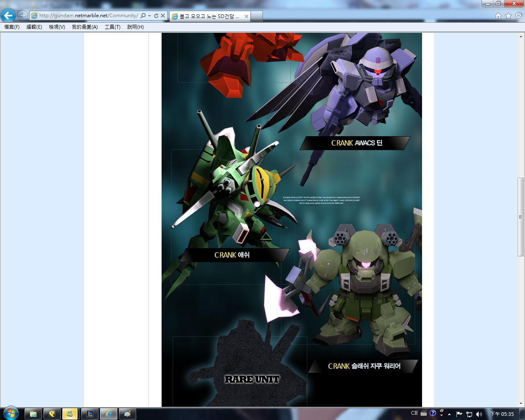
Task: Switch to the highlighted Messenger taskbar icon
Action: [x=70, y=414]
